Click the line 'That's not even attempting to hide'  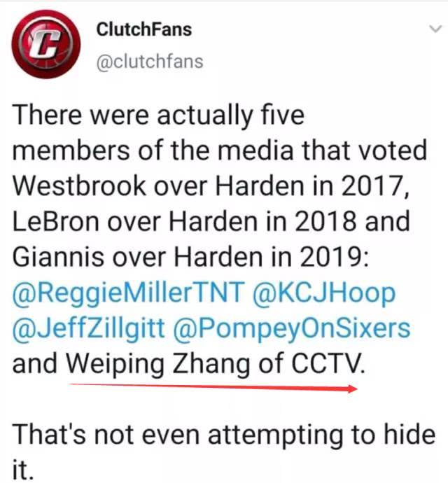point(224,435)
